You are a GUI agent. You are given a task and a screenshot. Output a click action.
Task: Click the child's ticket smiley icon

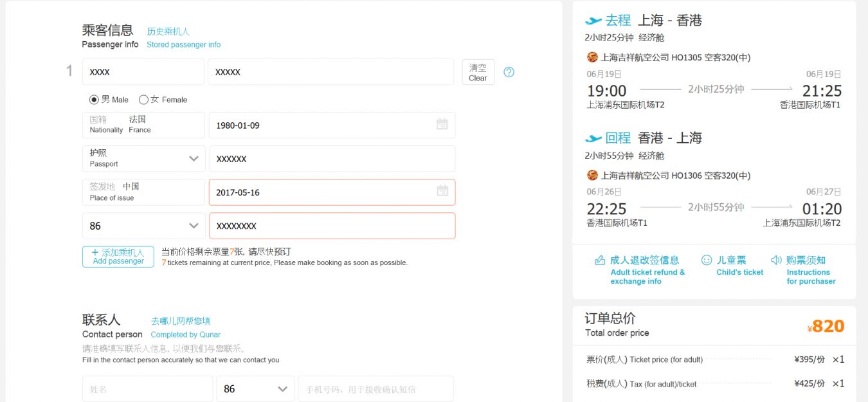pyautogui.click(x=707, y=260)
